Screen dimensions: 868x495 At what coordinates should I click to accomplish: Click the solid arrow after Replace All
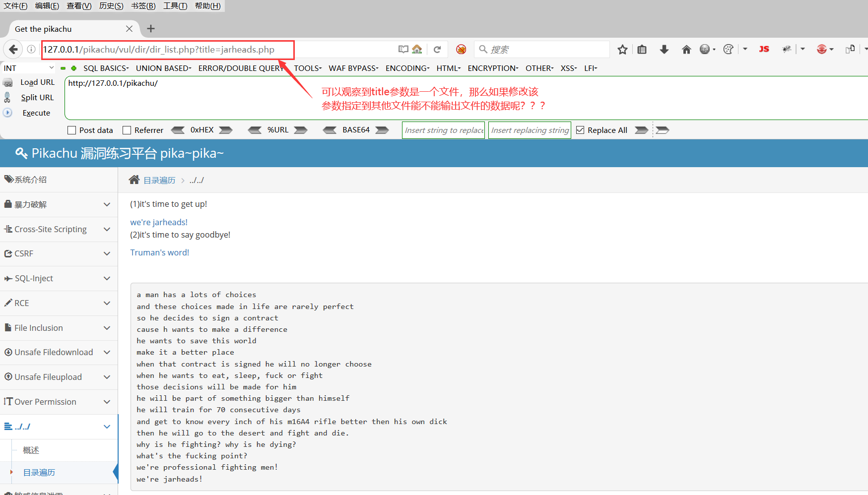[x=642, y=130]
